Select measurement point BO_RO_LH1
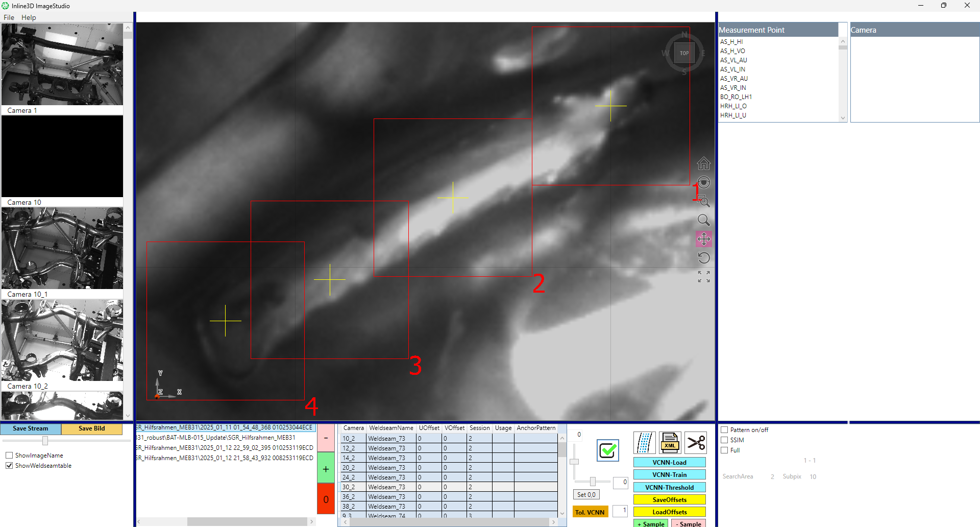The width and height of the screenshot is (980, 527). (736, 97)
